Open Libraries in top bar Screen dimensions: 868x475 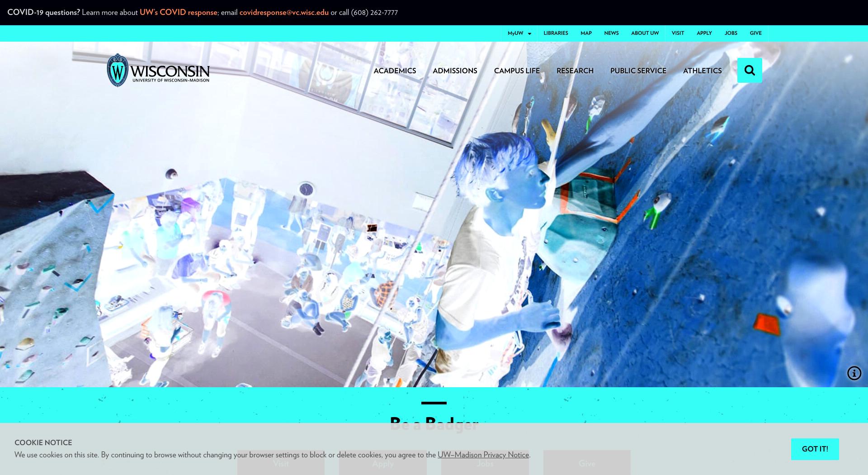(x=556, y=33)
